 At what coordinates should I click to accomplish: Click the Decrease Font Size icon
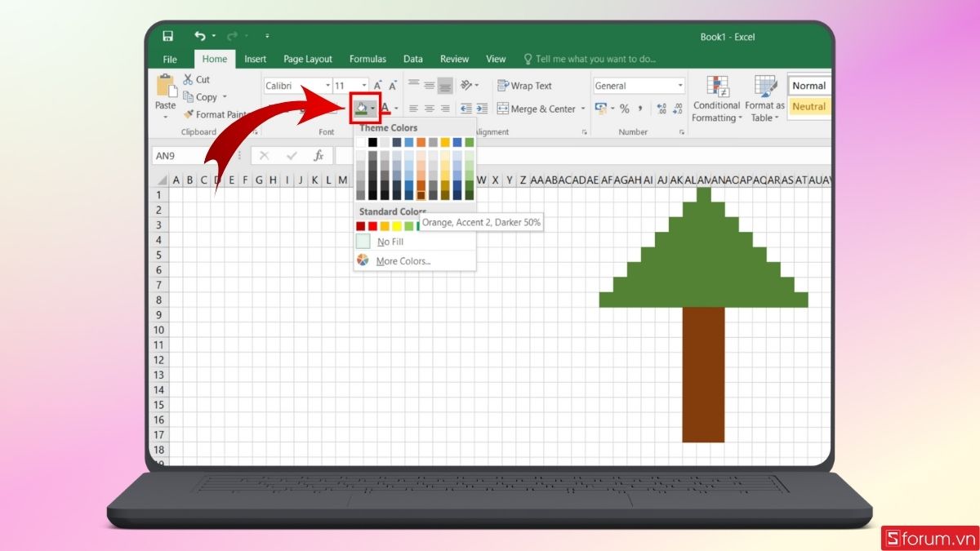pos(393,86)
